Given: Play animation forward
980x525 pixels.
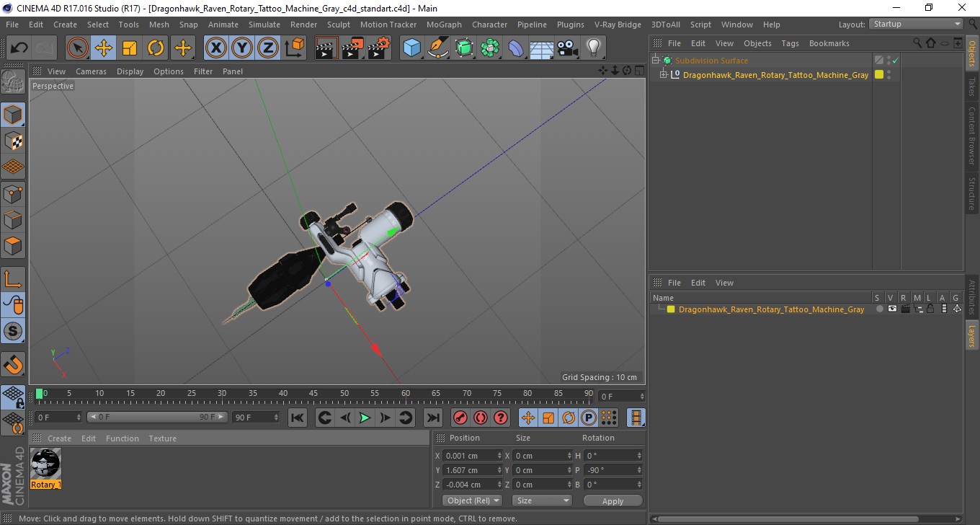Looking at the screenshot, I should [x=365, y=418].
